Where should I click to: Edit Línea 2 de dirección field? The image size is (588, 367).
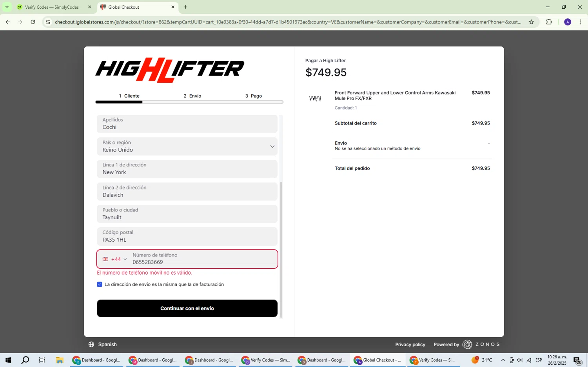pyautogui.click(x=187, y=192)
